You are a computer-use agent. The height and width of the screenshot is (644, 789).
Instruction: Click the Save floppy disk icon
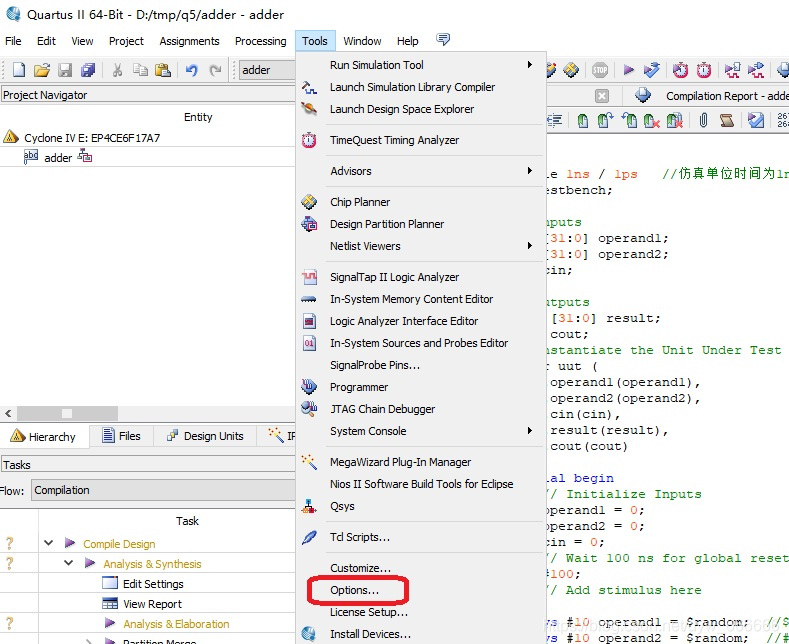tap(65, 69)
